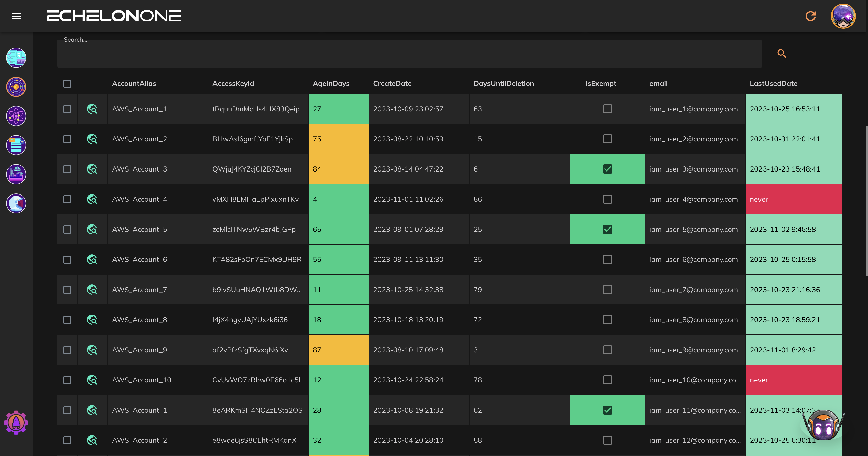Image resolution: width=868 pixels, height=456 pixels.
Task: Select access key vMXH8EMHaEpPlxuxnTKv
Action: coord(255,199)
